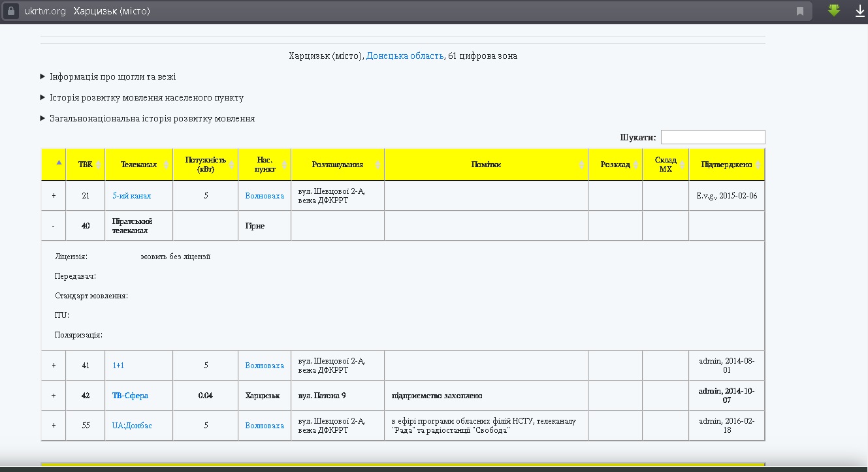The width and height of the screenshot is (868, 472).
Task: Open the ТВ-Сфера channel link
Action: 130,396
